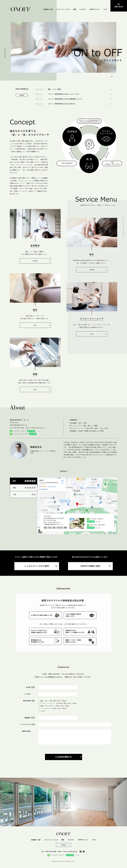127x868 pixels.
Task: Click more under the 自律整体 service
Action: pos(35,261)
